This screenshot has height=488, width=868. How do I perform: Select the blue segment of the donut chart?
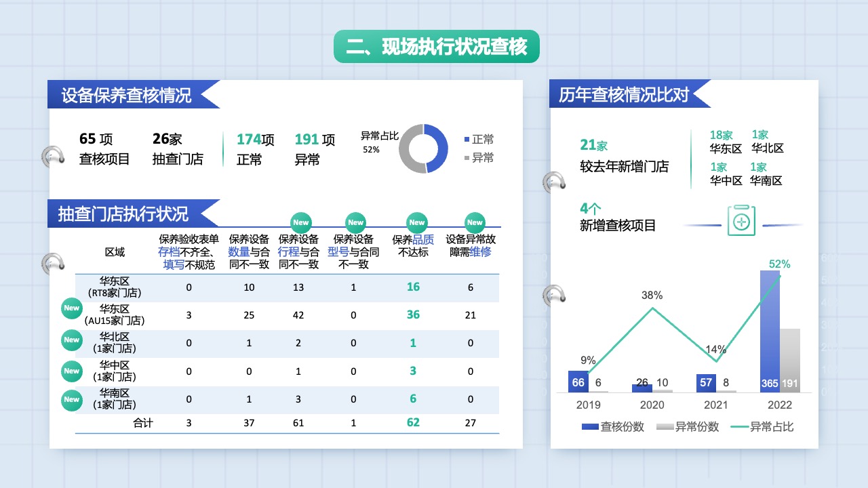click(441, 148)
